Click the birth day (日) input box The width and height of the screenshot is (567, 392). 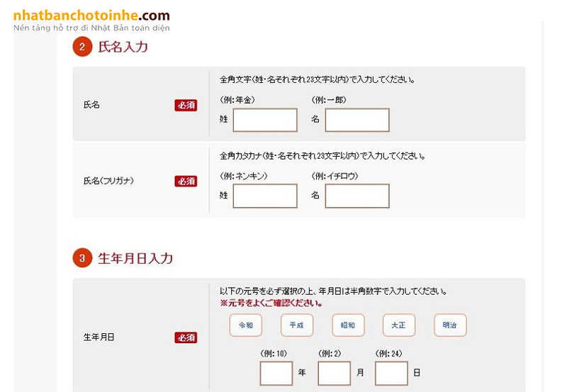pos(391,374)
